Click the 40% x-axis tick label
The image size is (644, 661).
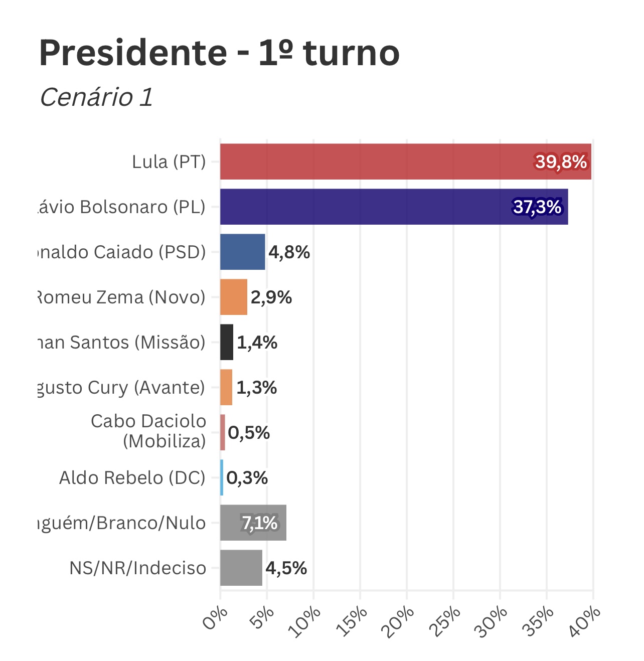(x=585, y=622)
